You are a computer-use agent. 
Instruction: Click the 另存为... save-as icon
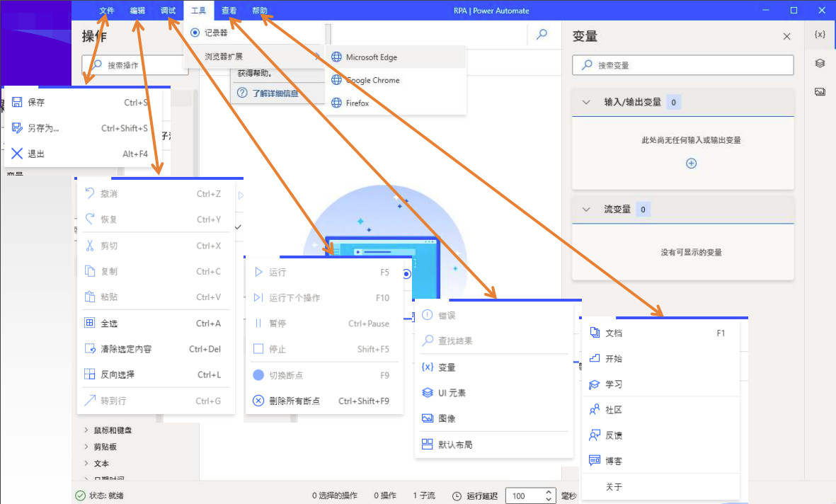17,128
